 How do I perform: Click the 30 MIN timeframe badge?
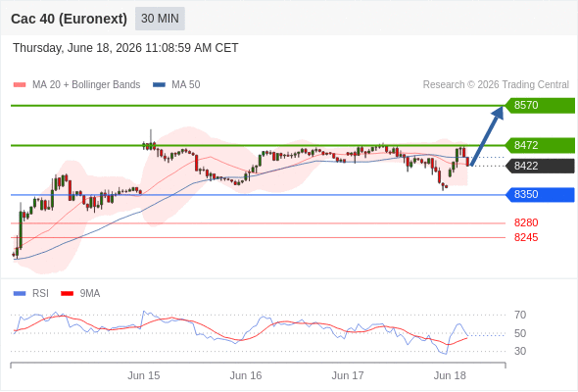click(x=160, y=19)
